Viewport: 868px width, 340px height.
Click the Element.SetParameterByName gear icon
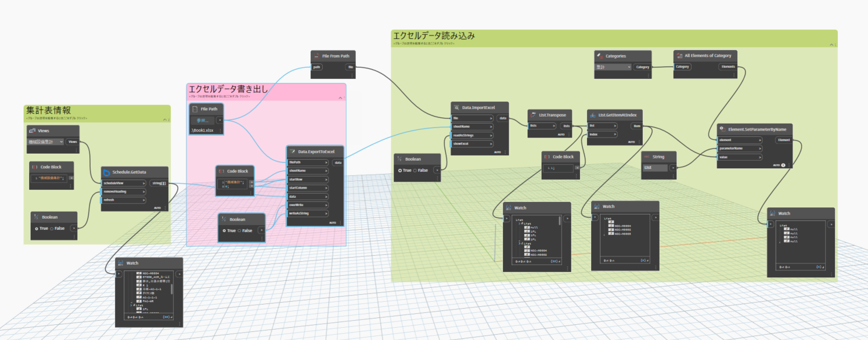(721, 128)
